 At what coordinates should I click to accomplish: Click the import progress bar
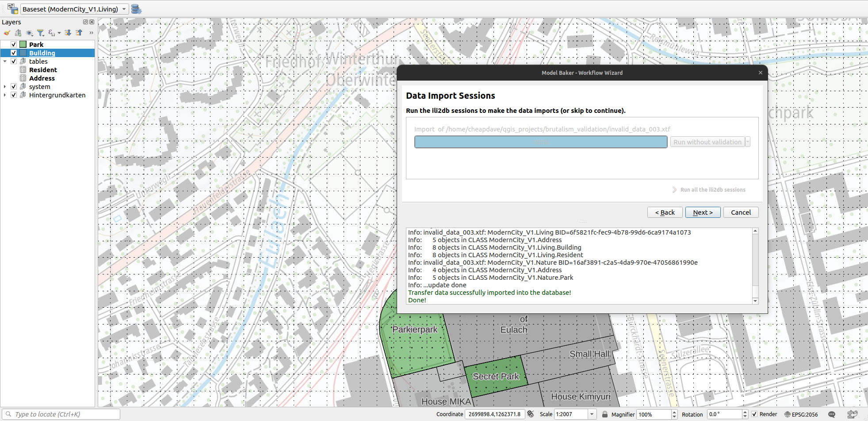click(540, 142)
